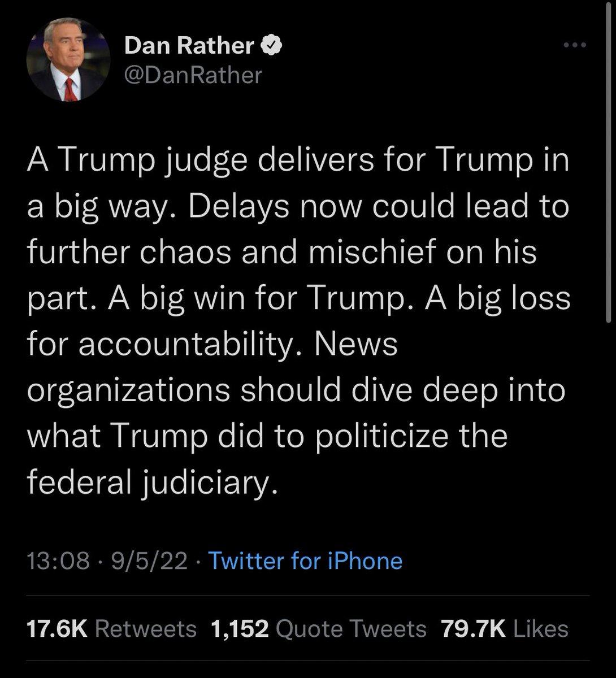
Task: View the 79.7K like count
Action: [x=474, y=629]
